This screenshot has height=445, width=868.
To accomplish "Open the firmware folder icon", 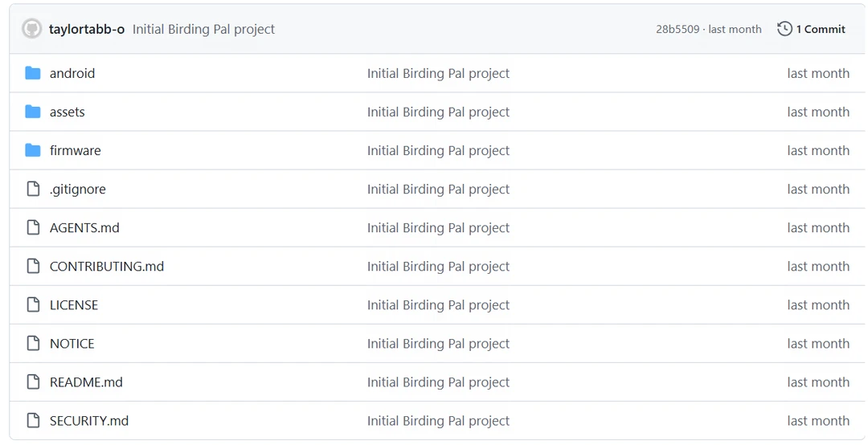I will pyautogui.click(x=33, y=150).
